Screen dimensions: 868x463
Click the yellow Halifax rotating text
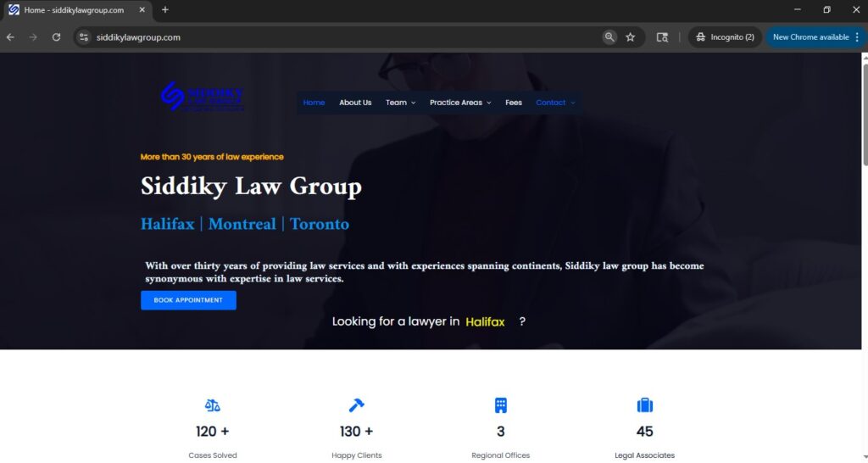pyautogui.click(x=485, y=321)
